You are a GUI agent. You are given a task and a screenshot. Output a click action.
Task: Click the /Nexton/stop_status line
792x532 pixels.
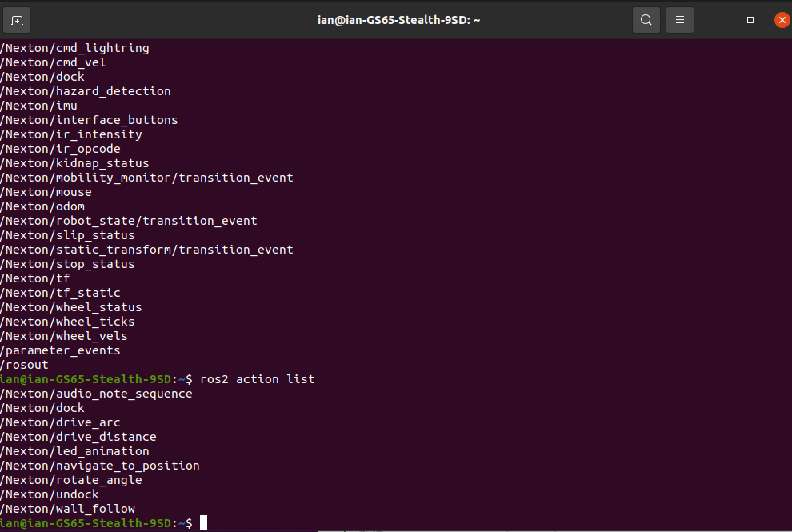point(68,264)
